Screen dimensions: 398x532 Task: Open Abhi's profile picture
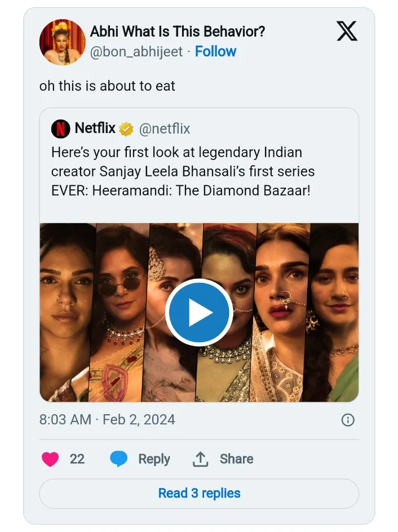point(63,42)
